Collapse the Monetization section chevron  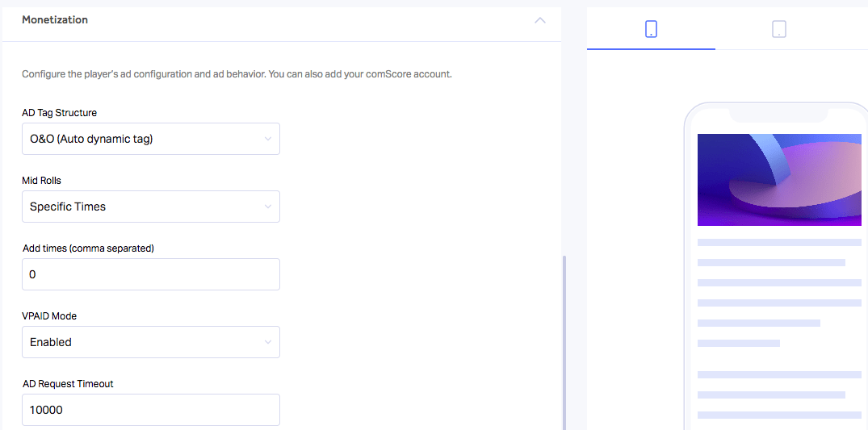tap(540, 20)
